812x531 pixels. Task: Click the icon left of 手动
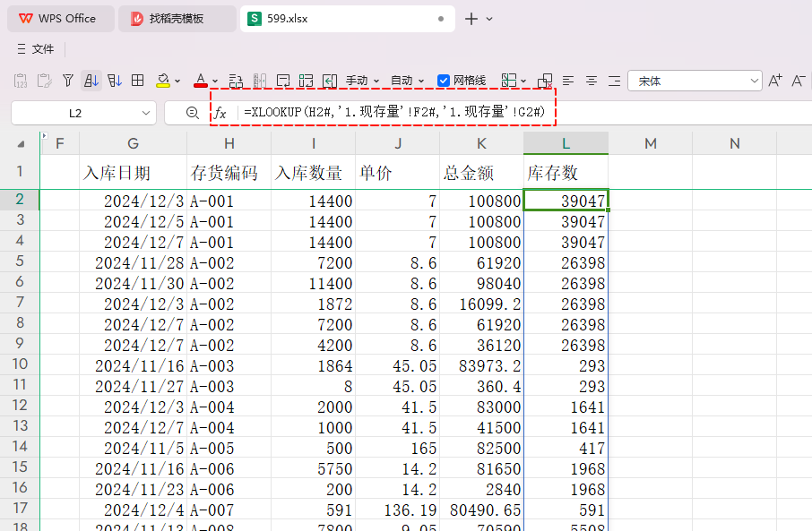(330, 81)
